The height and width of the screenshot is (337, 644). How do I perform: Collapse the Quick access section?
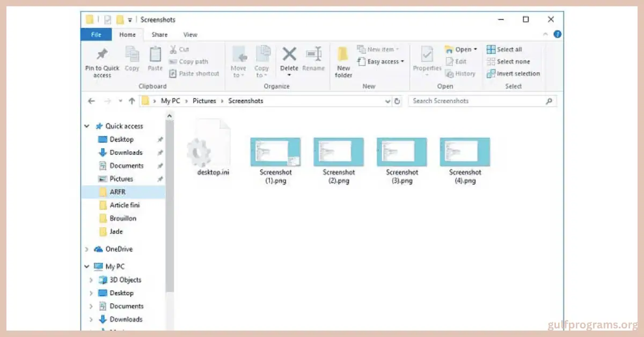click(87, 127)
